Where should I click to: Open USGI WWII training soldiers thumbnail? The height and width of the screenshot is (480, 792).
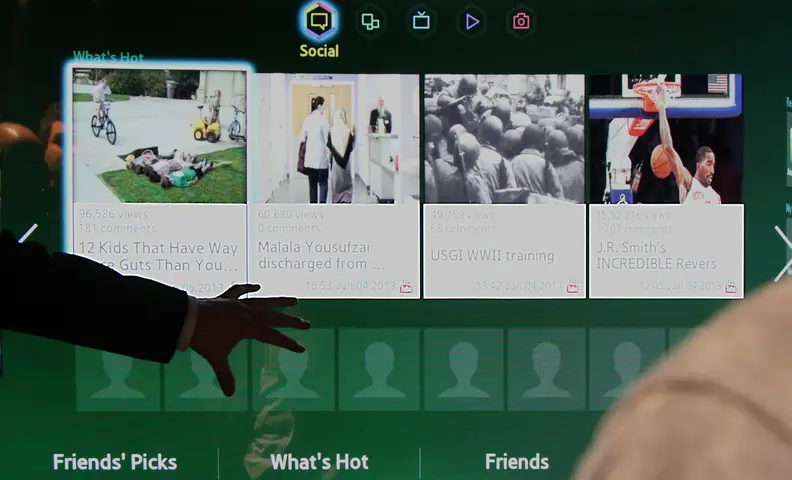click(504, 139)
